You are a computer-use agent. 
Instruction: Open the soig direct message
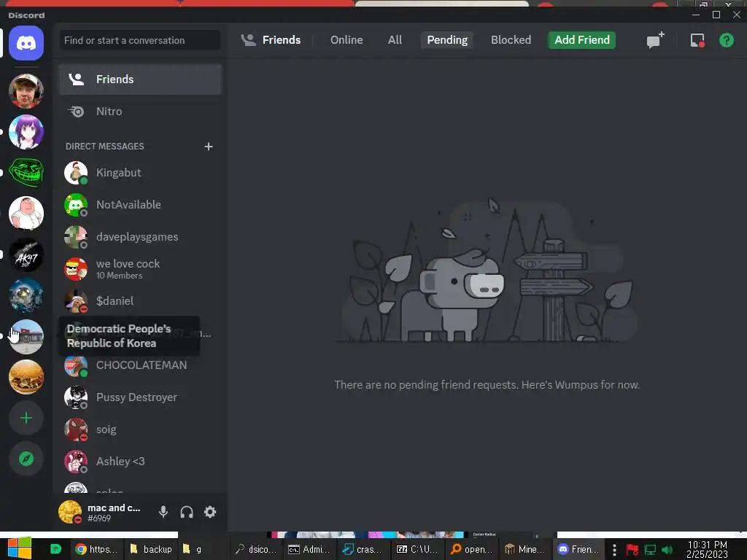(140, 429)
